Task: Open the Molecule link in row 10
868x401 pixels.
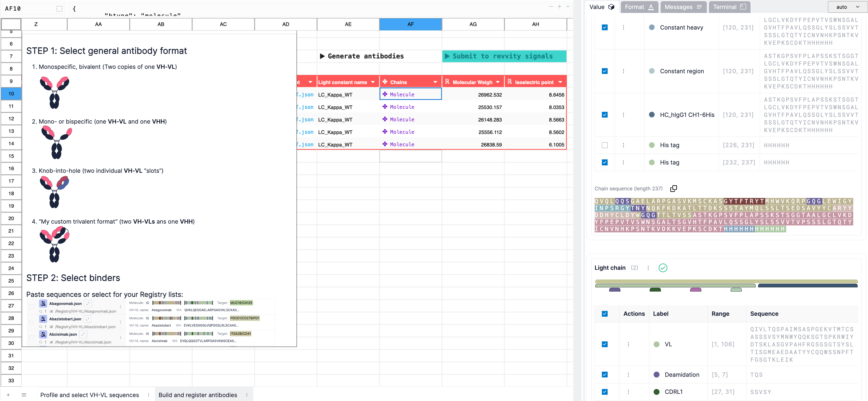Action: (402, 95)
